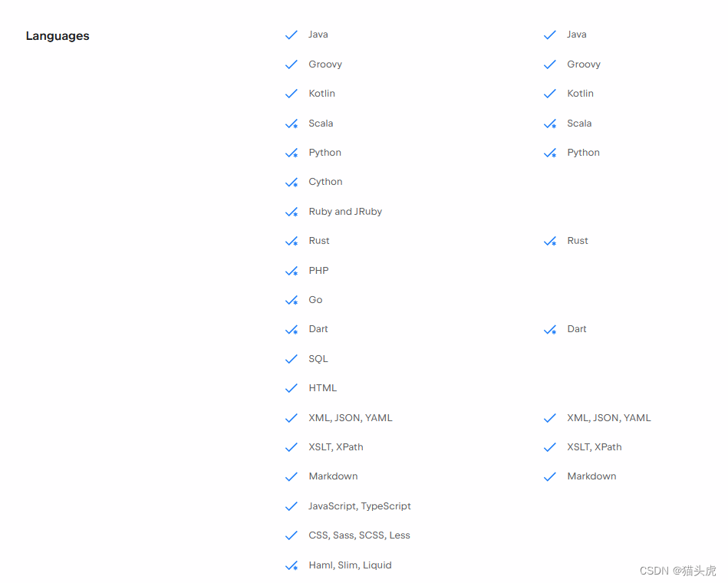
Task: Click the checkmark beside Groovy in the left column
Action: click(x=291, y=64)
